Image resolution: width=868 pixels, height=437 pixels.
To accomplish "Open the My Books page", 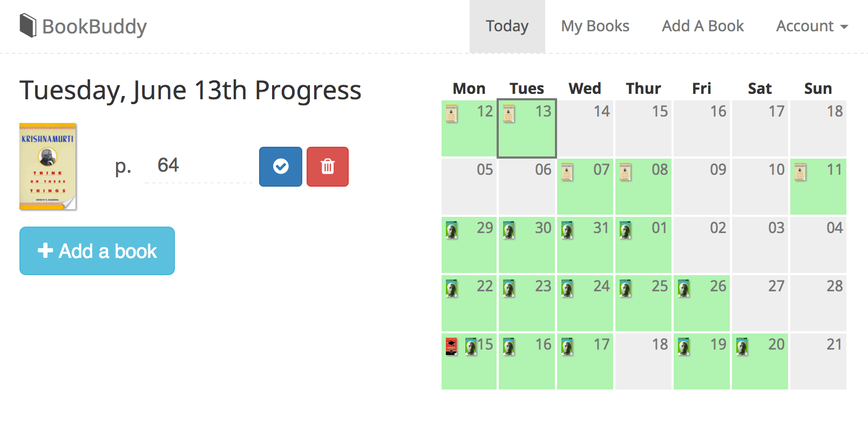I will [x=594, y=25].
